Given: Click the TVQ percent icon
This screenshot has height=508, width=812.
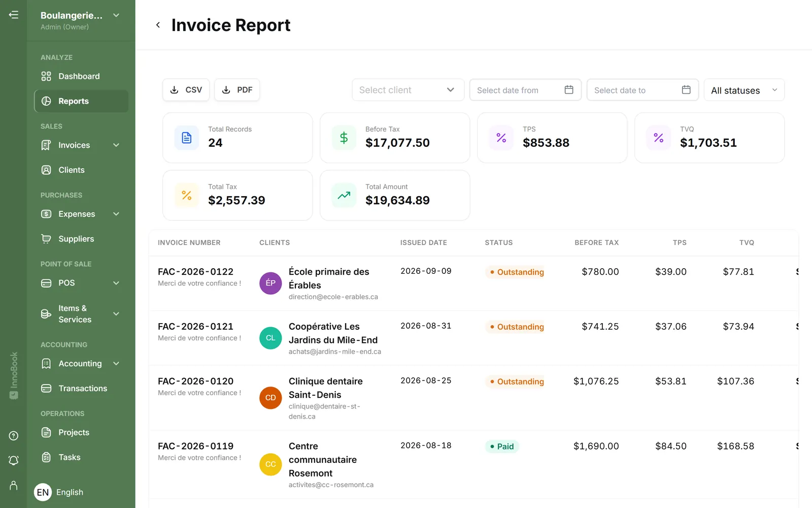Looking at the screenshot, I should coord(659,138).
